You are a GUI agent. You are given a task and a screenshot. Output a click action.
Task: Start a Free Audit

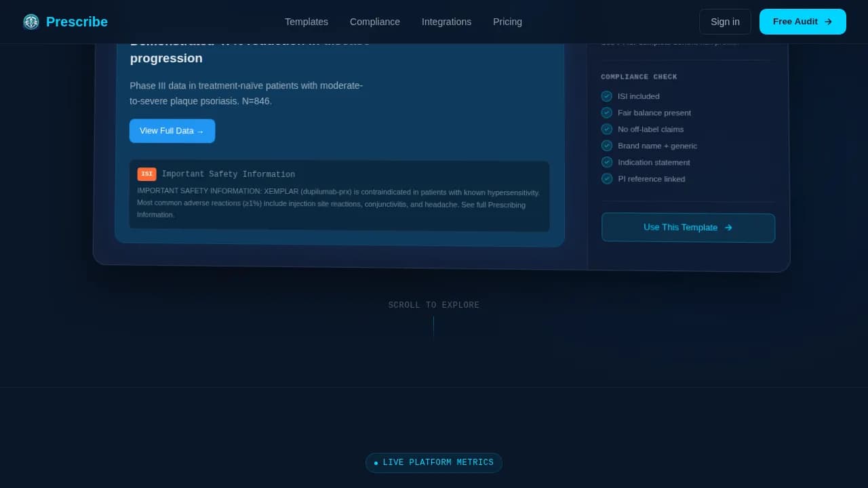pos(802,22)
